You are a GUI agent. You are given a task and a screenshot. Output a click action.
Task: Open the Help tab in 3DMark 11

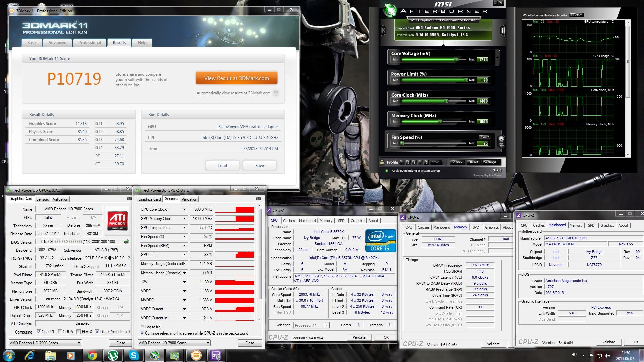pos(142,43)
